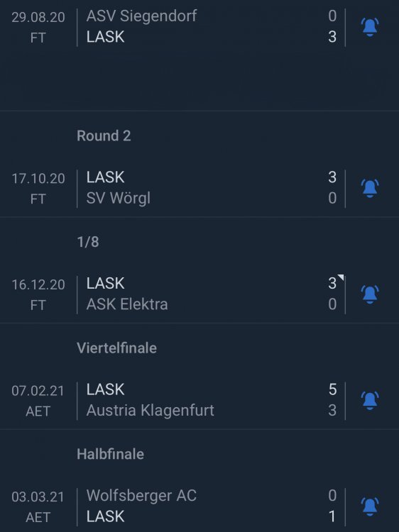The width and height of the screenshot is (399, 532).
Task: Select the 1/8 round header
Action: (x=88, y=242)
